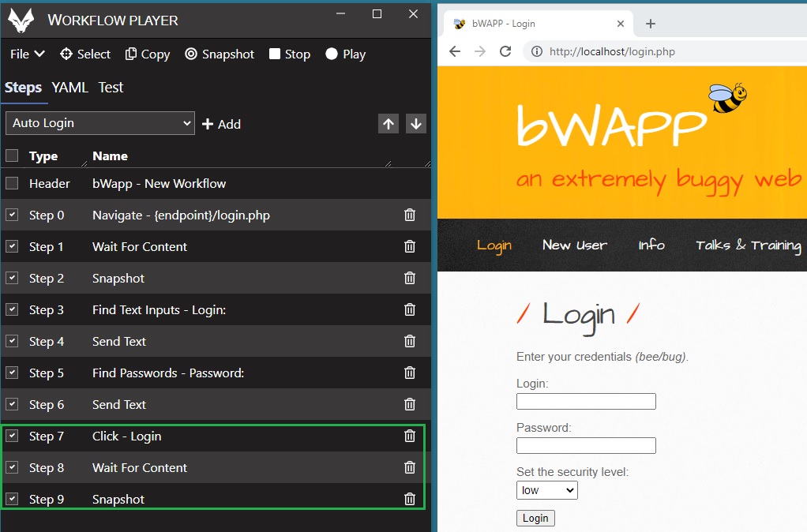Select 'Find Passwords - Password:' step
Viewport: 807px width, 532px height.
(x=168, y=373)
